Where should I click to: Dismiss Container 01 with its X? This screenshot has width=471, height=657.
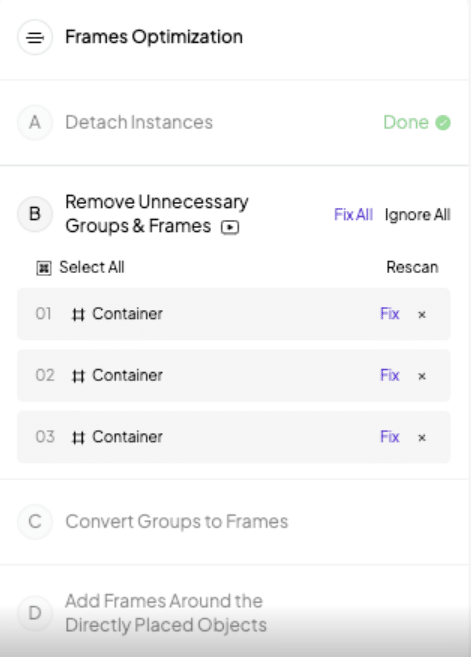(x=422, y=315)
